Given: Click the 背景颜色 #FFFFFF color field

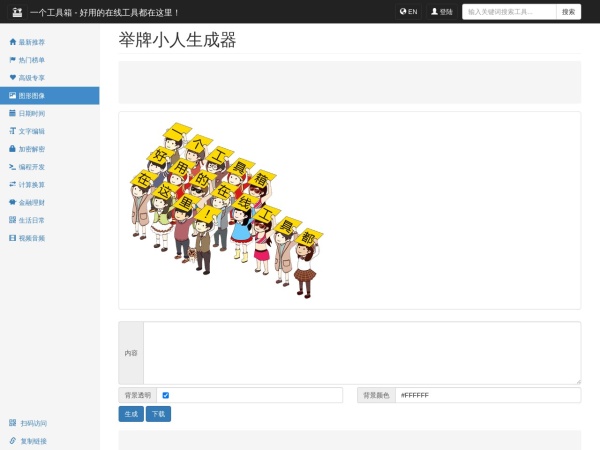Looking at the screenshot, I should point(487,395).
